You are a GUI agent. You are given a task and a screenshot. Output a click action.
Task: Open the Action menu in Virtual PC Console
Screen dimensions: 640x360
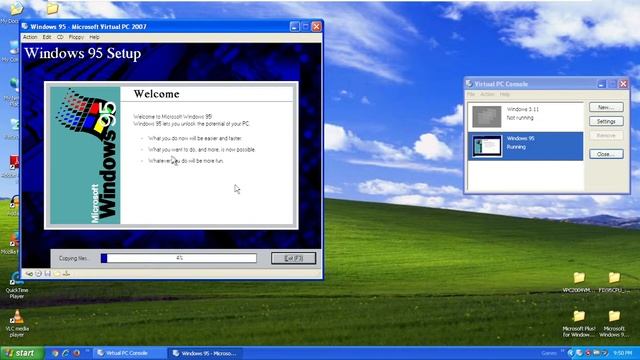487,94
